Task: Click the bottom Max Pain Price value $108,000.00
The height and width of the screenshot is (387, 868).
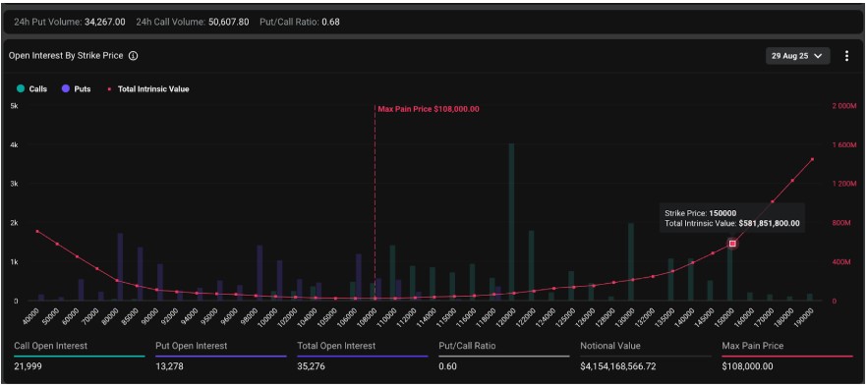Action: click(747, 366)
